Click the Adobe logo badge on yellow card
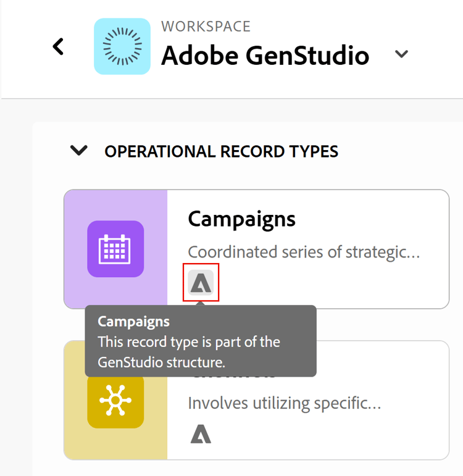The height and width of the screenshot is (476, 463). (x=201, y=435)
